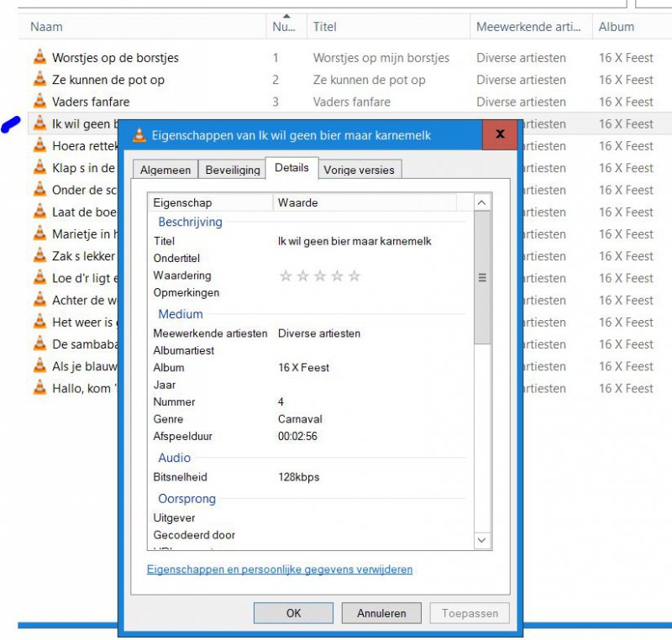Image resolution: width=672 pixels, height=640 pixels.
Task: Click VLC icon next to Hallo, kom file
Action: 39,388
